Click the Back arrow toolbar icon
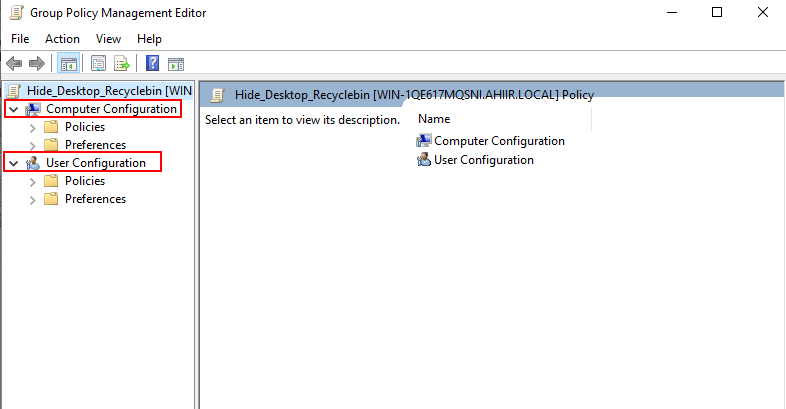 coord(14,64)
